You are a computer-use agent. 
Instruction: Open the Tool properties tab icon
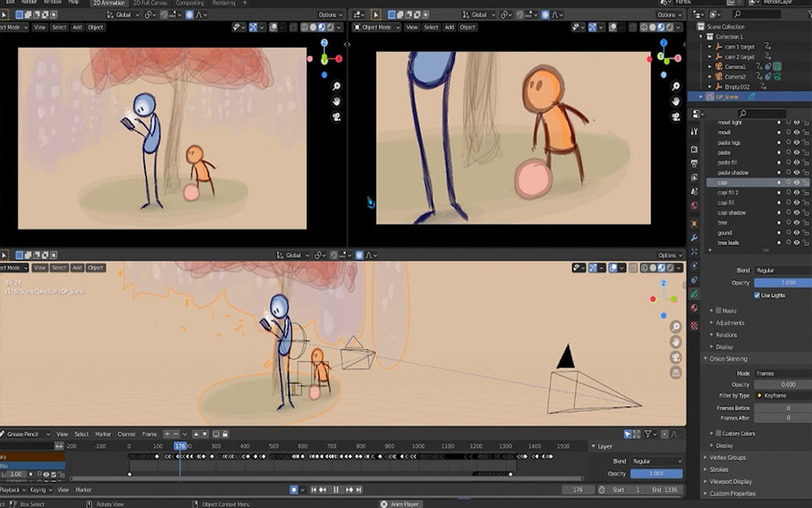pos(694,131)
